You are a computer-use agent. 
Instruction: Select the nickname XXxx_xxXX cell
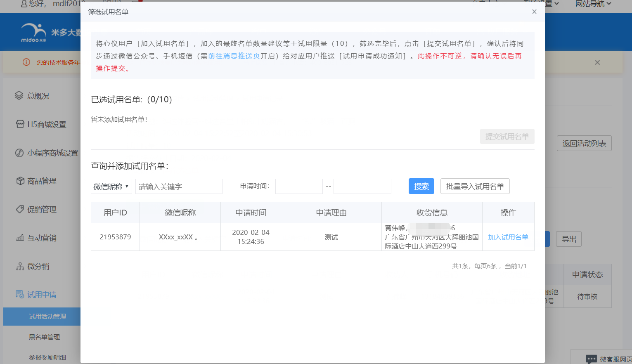click(x=180, y=237)
